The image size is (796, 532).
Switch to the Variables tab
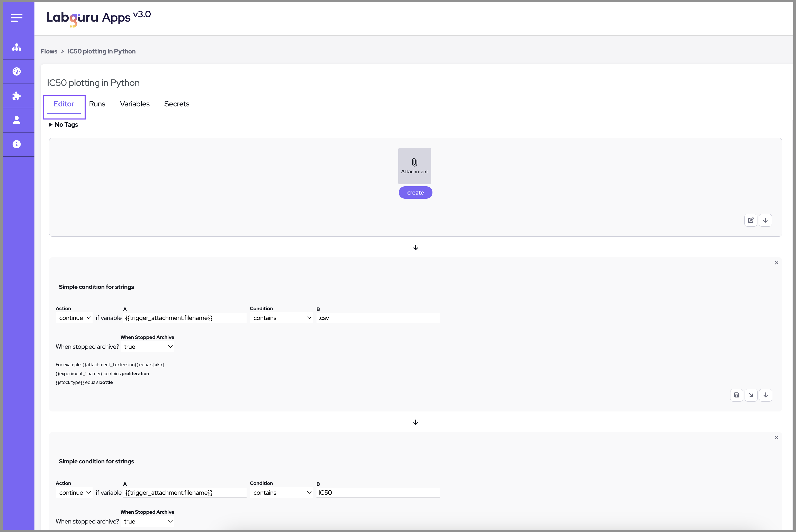[x=134, y=104]
